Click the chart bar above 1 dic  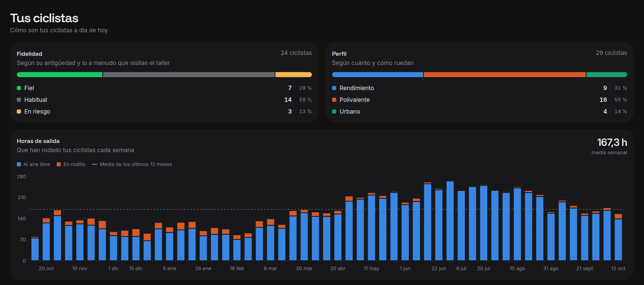pos(113,246)
